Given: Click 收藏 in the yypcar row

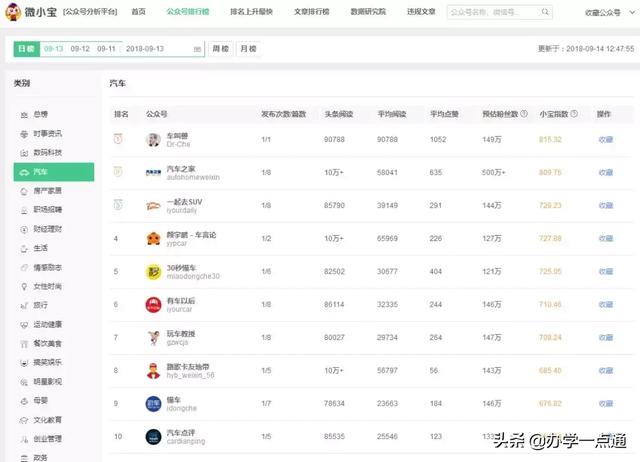Looking at the screenshot, I should 606,238.
